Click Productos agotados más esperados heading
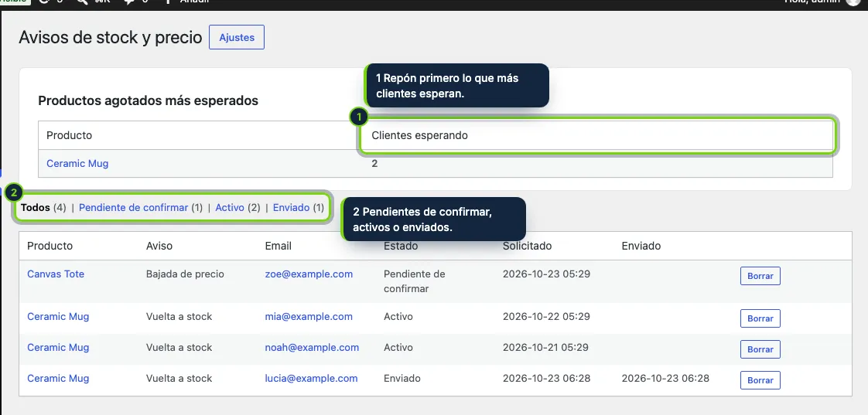The height and width of the screenshot is (415, 868). 148,100
